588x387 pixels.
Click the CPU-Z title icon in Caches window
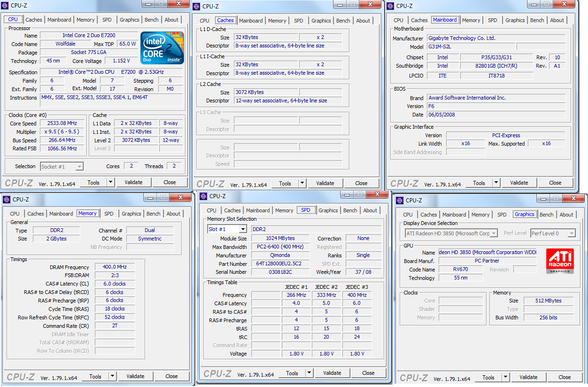pyautogui.click(x=197, y=6)
